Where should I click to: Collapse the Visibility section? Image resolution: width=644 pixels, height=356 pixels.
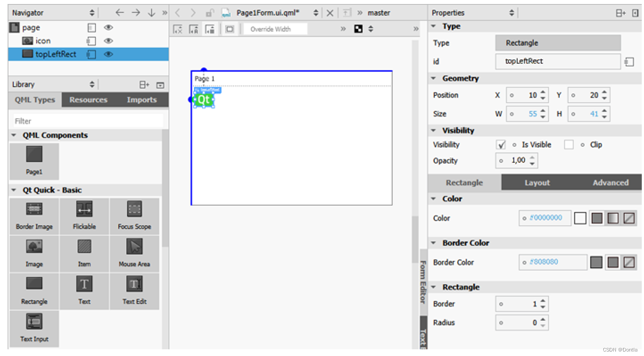click(x=433, y=131)
